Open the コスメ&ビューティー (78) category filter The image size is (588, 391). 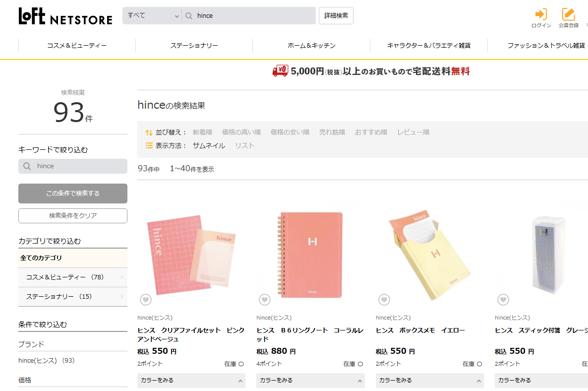click(x=73, y=277)
